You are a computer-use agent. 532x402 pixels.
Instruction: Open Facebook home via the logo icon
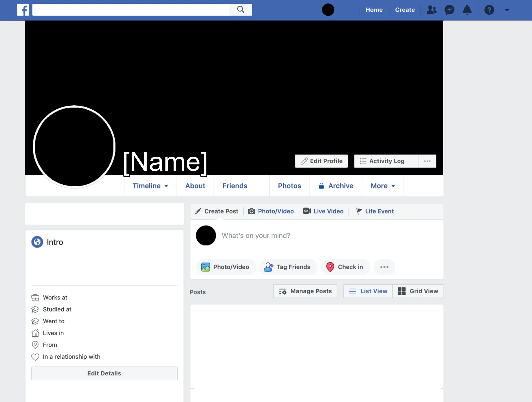[23, 10]
